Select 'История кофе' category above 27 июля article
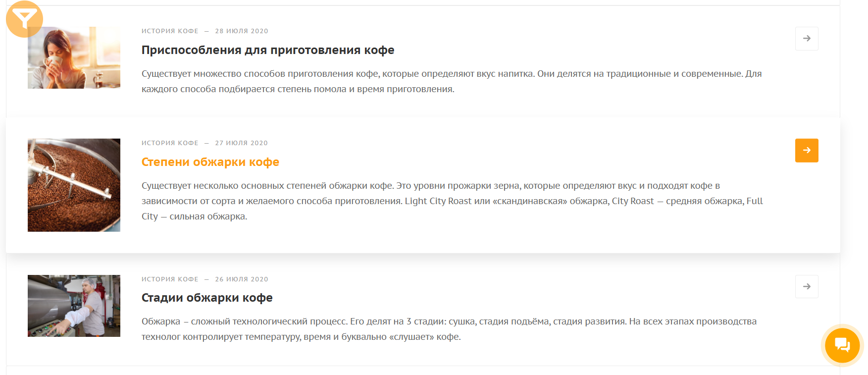This screenshot has height=375, width=868. (x=169, y=143)
